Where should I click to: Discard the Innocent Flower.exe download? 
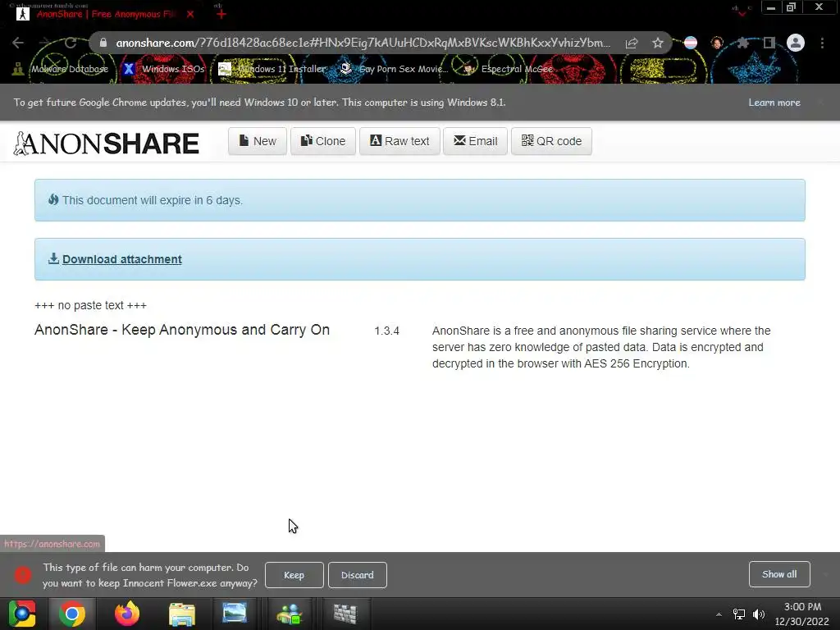pyautogui.click(x=358, y=575)
